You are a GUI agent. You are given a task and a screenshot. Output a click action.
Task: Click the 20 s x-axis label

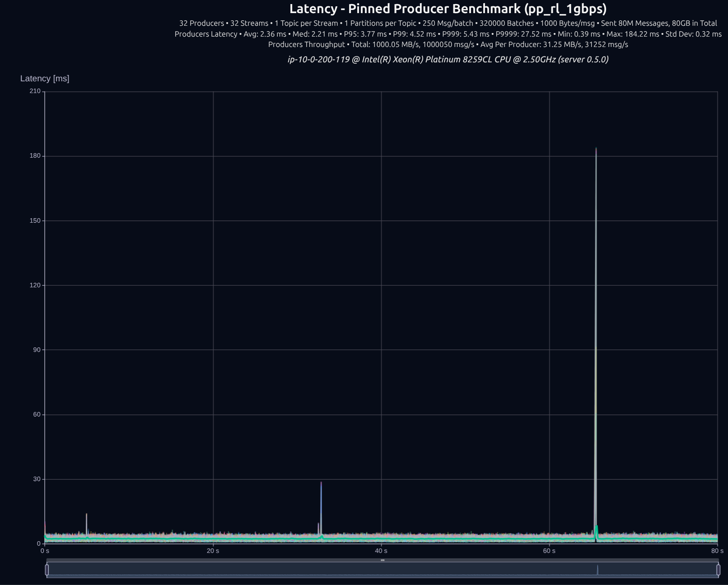(213, 551)
